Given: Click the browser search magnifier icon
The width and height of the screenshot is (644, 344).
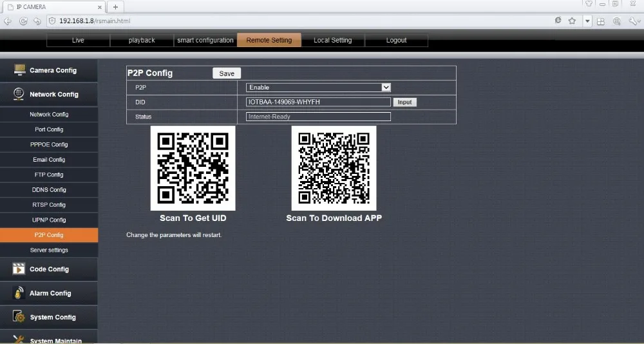Looking at the screenshot, I should tap(616, 21).
